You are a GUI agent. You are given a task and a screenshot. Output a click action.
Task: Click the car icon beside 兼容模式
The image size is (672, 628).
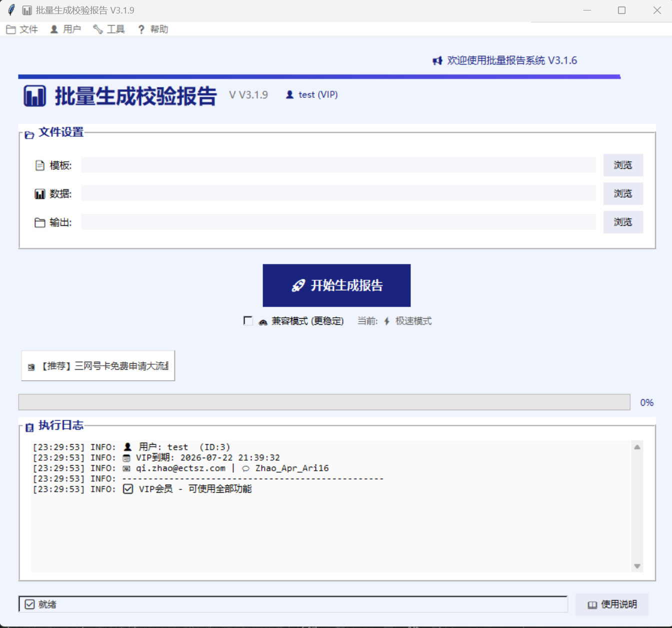point(263,322)
